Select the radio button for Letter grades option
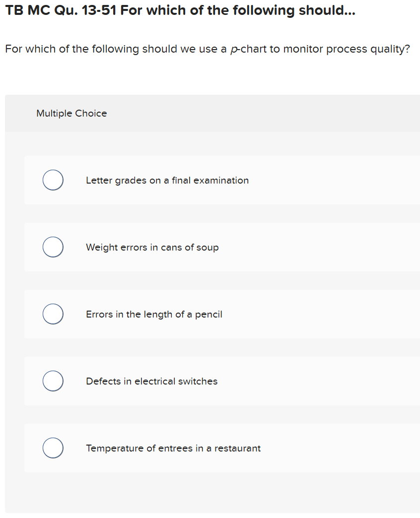 [53, 180]
